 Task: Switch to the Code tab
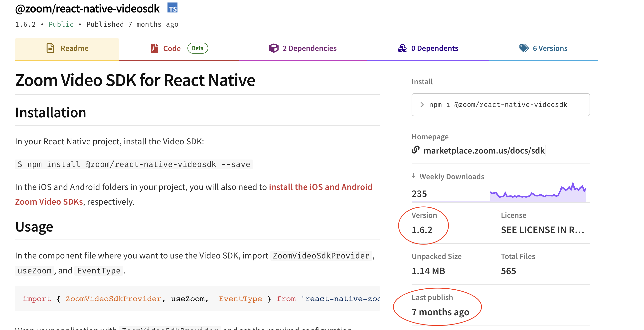pyautogui.click(x=172, y=48)
